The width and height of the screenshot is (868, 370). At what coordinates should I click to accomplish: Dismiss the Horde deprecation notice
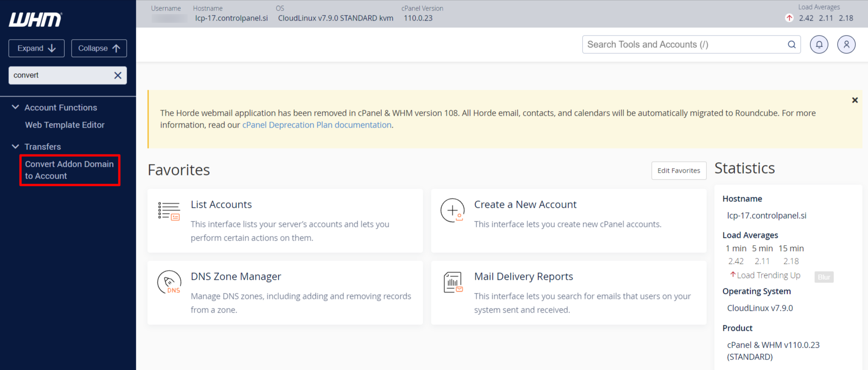855,100
